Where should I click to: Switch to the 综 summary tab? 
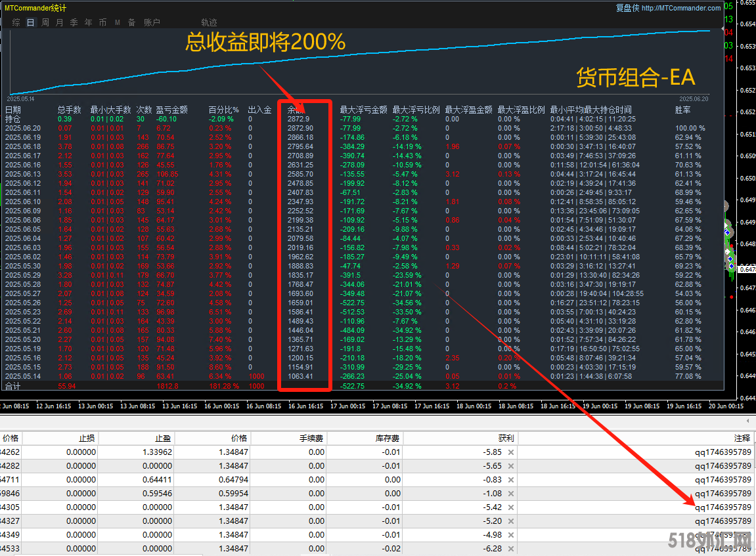16,22
